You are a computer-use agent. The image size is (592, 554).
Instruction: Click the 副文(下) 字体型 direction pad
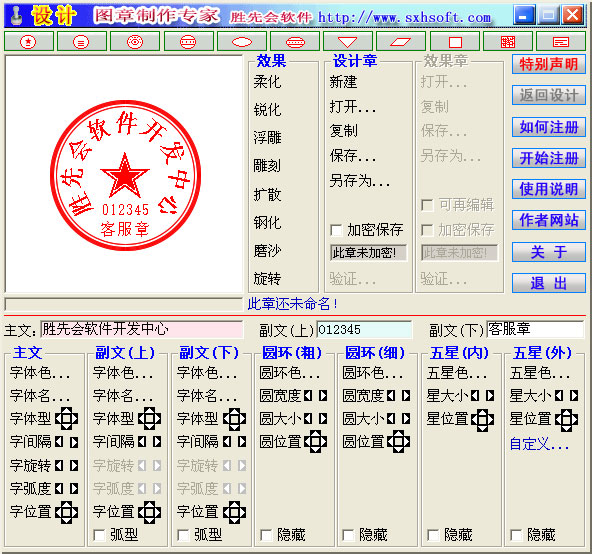click(x=234, y=418)
